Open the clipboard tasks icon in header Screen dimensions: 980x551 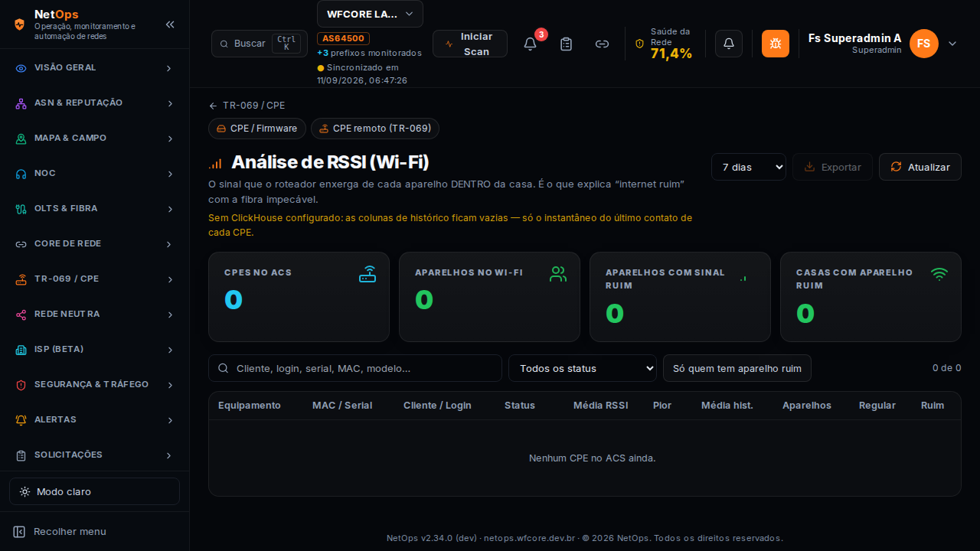click(566, 44)
